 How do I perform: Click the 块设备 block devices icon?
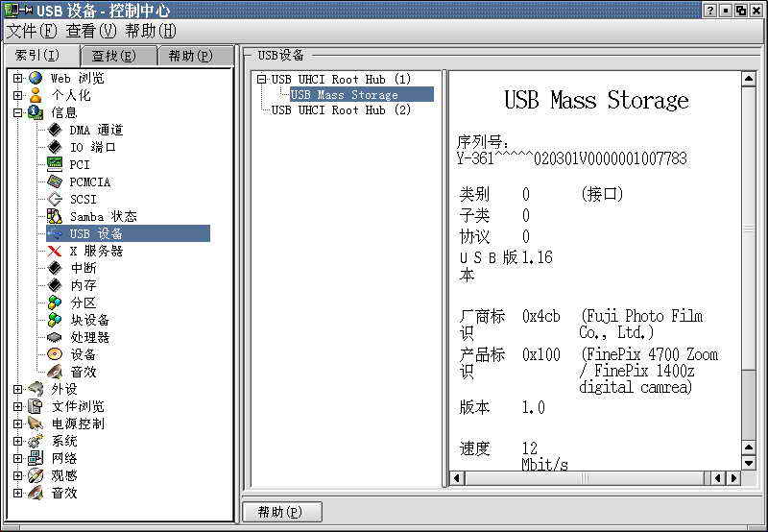(x=55, y=320)
